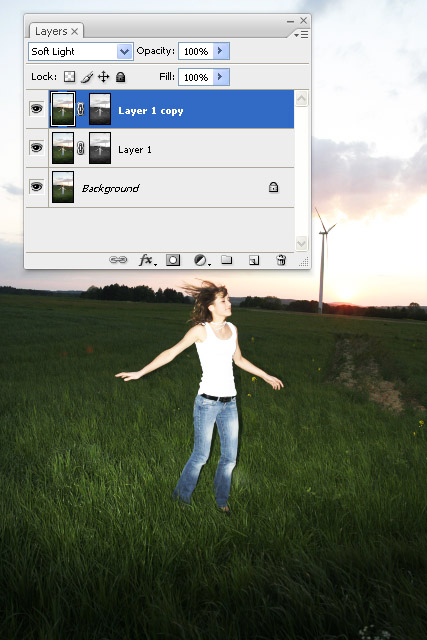Select the Layers tab
This screenshot has height=640, width=427.
[x=56, y=31]
